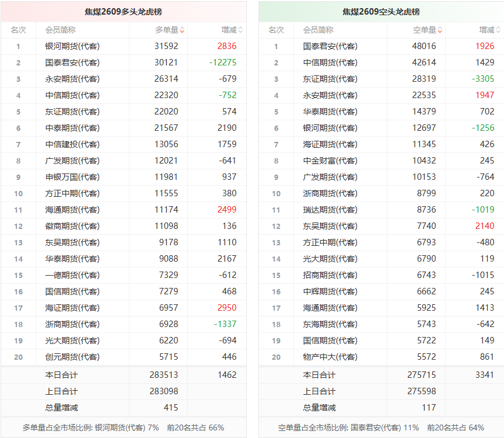Image resolution: width=504 pixels, height=438 pixels.
Task: Select 东吴期货(代客) in short ranking
Action: coord(330,226)
